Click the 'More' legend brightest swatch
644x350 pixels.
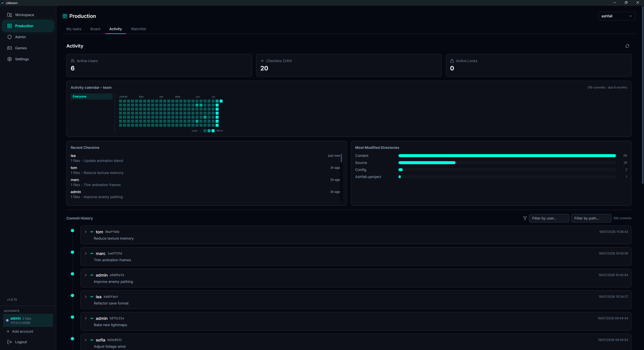pyautogui.click(x=213, y=131)
